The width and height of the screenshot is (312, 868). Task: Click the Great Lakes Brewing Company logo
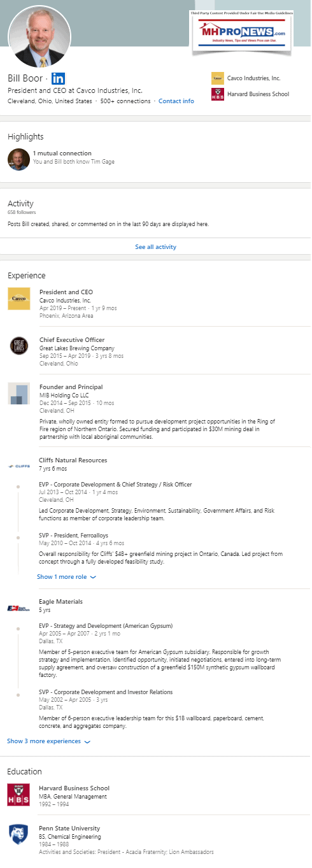pyautogui.click(x=19, y=346)
